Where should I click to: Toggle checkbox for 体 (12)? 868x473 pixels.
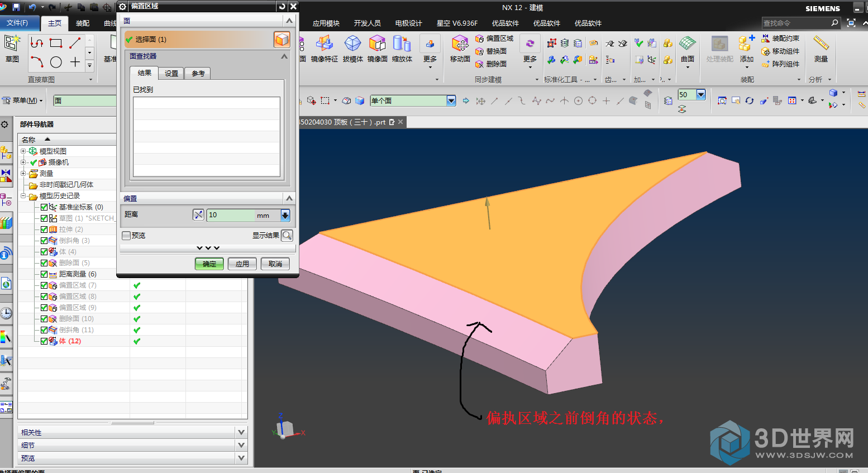click(x=44, y=341)
